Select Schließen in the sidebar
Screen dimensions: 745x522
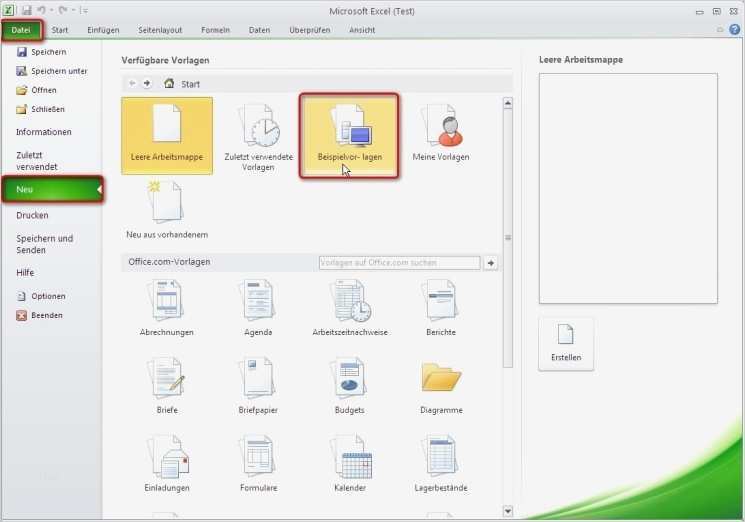coord(40,109)
